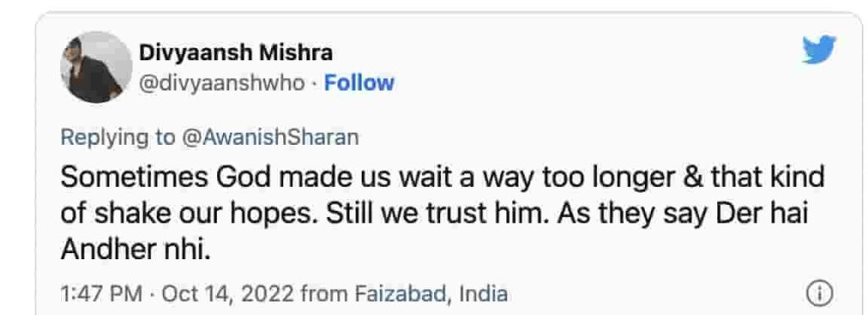This screenshot has width=868, height=315.
Task: Click the word "from" before the location
Action: 326,294
